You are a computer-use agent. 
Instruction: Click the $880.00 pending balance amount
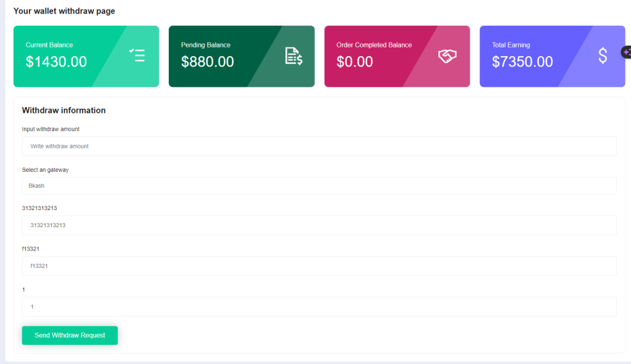[x=207, y=62]
